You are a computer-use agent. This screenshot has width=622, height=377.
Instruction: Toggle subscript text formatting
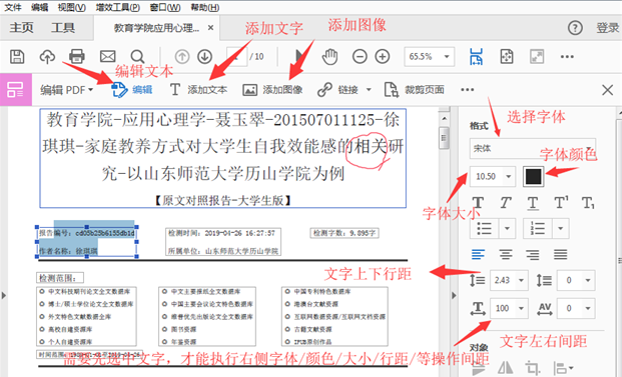pos(588,203)
